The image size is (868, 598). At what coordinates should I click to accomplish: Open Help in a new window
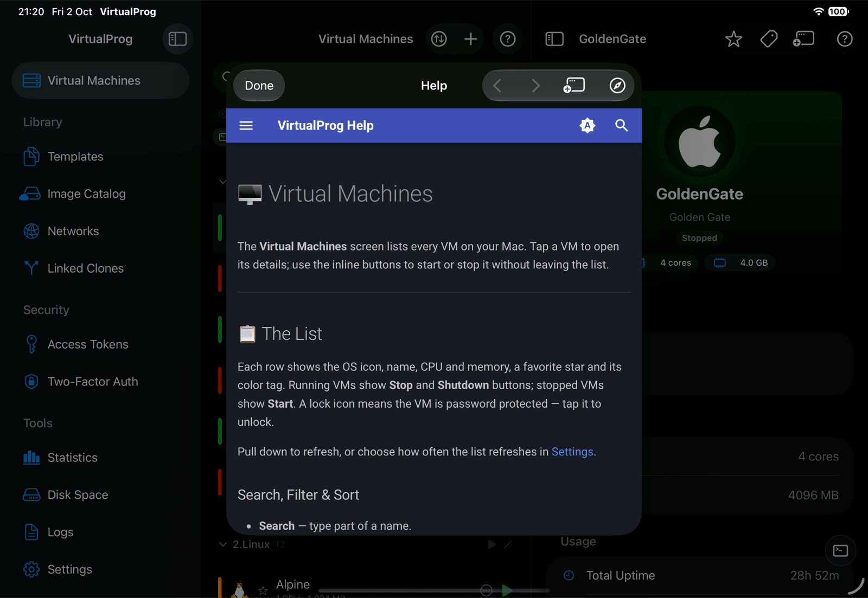click(x=574, y=85)
